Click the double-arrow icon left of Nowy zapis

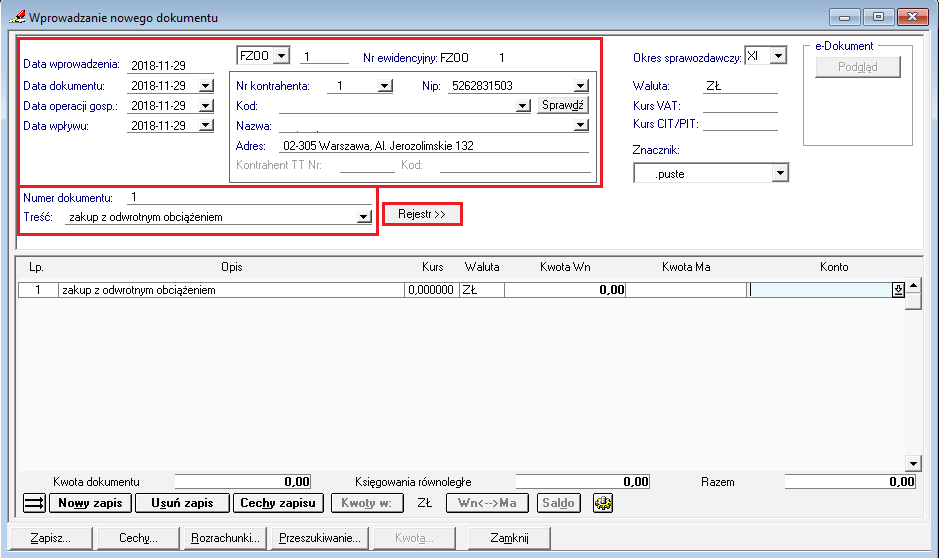(34, 503)
